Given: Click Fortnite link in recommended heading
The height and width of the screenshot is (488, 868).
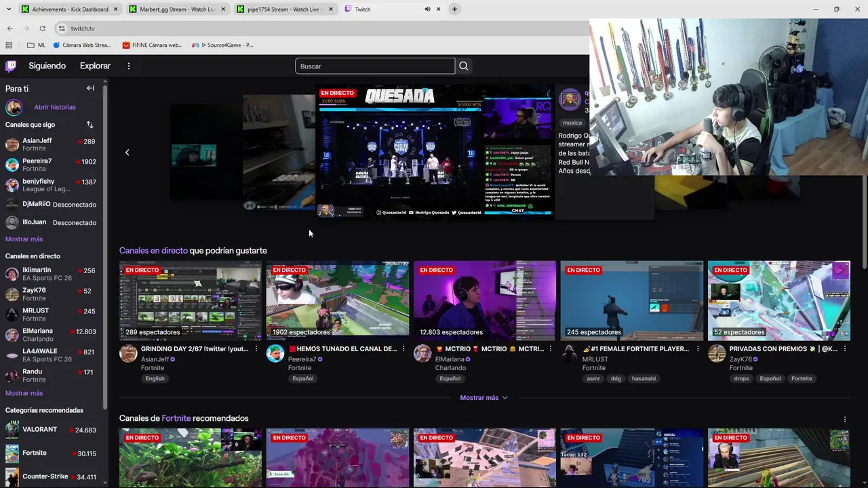Looking at the screenshot, I should click(176, 418).
